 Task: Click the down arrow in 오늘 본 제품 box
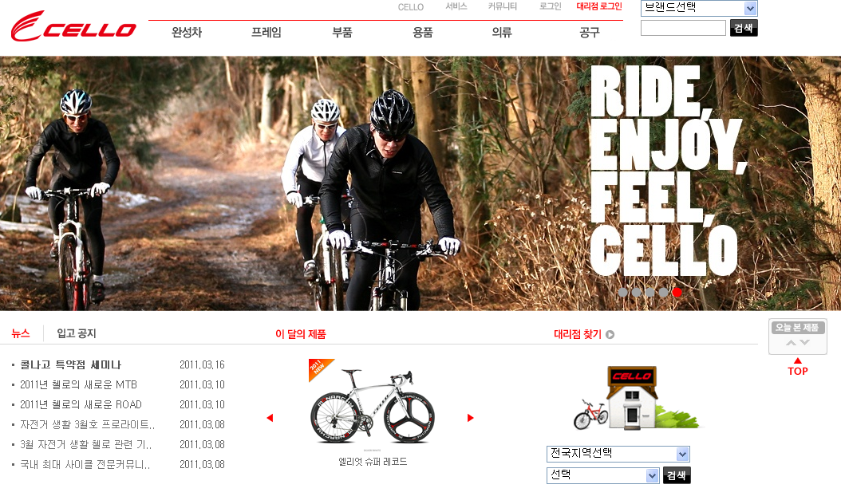tap(804, 343)
